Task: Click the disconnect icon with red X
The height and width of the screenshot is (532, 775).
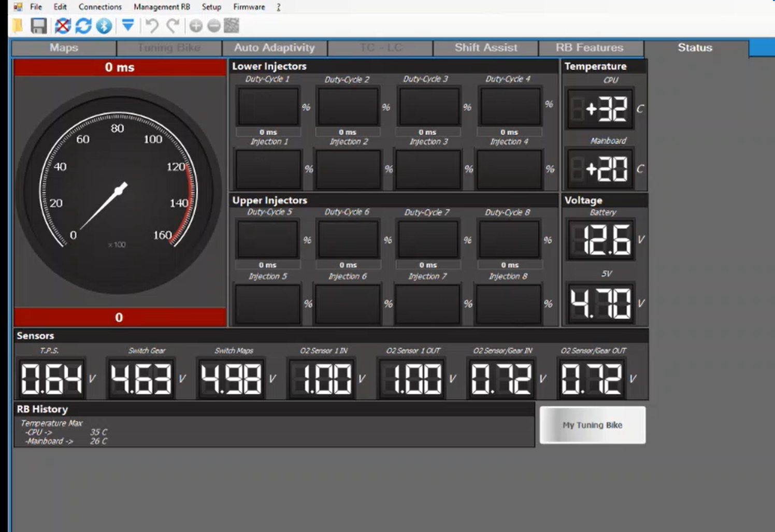Action: tap(63, 25)
